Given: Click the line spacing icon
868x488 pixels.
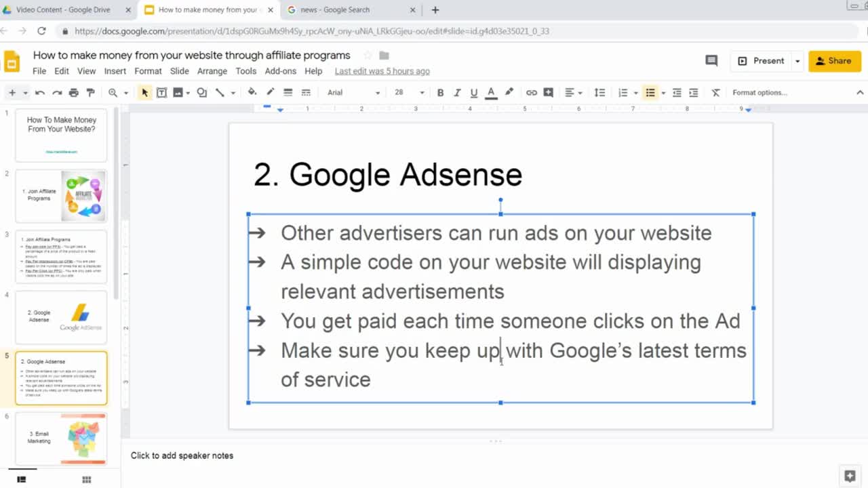Looking at the screenshot, I should [599, 93].
